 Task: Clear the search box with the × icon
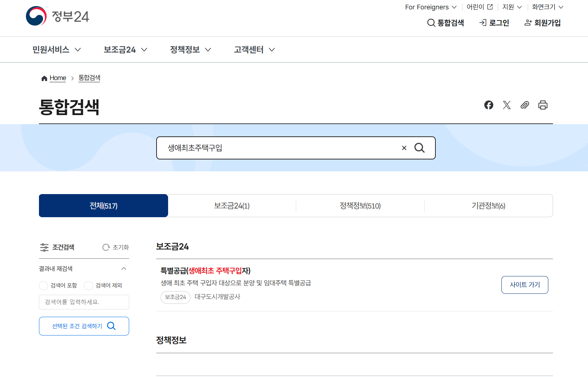[404, 148]
